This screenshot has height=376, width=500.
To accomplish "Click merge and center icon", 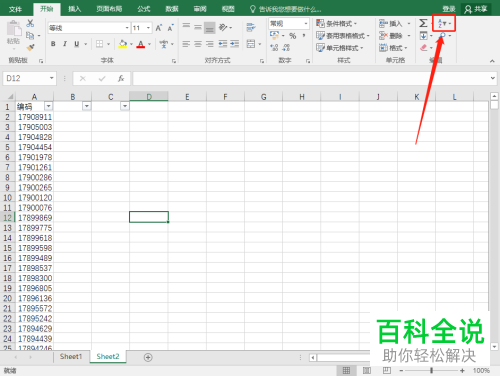I will [251, 44].
